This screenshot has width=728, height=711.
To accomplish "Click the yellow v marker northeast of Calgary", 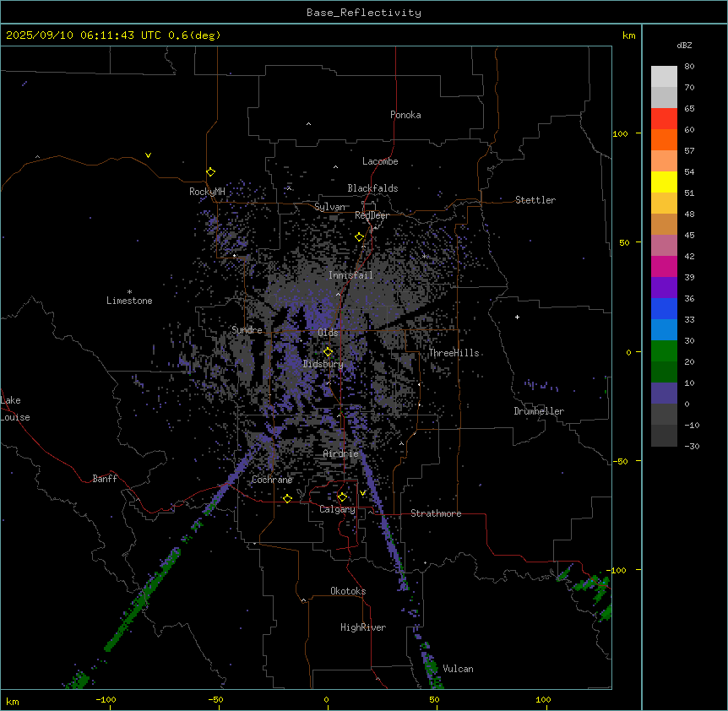I will pos(362,493).
